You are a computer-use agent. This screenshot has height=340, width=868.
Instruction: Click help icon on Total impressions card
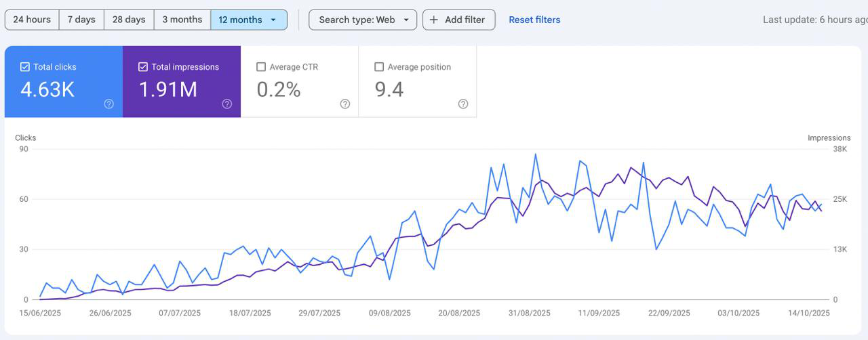coord(226,104)
